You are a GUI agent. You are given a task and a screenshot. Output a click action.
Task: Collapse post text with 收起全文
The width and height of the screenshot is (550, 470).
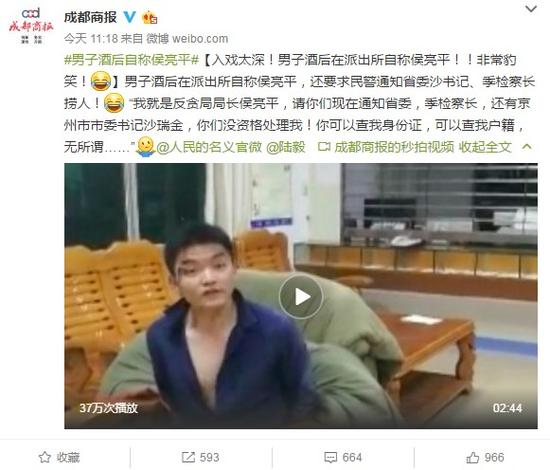pos(485,147)
